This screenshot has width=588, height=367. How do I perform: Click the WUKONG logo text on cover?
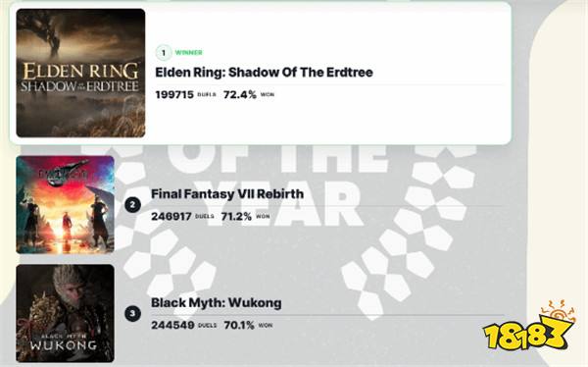(64, 344)
